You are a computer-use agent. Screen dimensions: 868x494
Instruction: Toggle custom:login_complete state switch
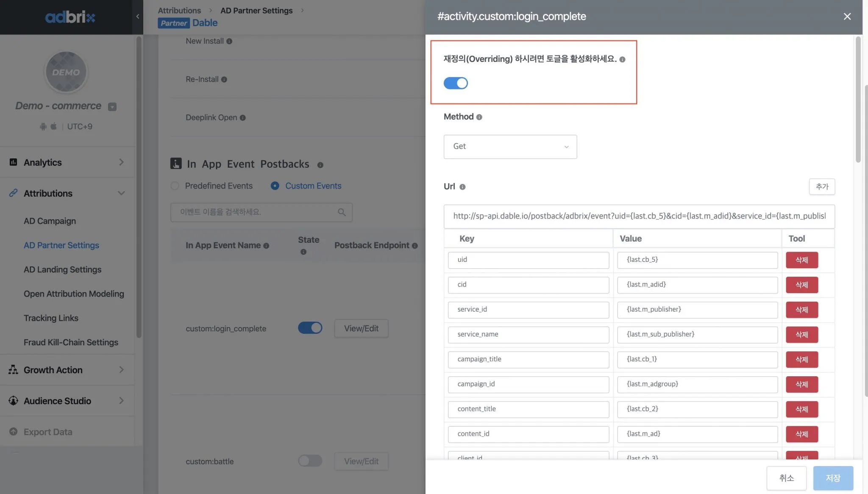[x=310, y=328]
